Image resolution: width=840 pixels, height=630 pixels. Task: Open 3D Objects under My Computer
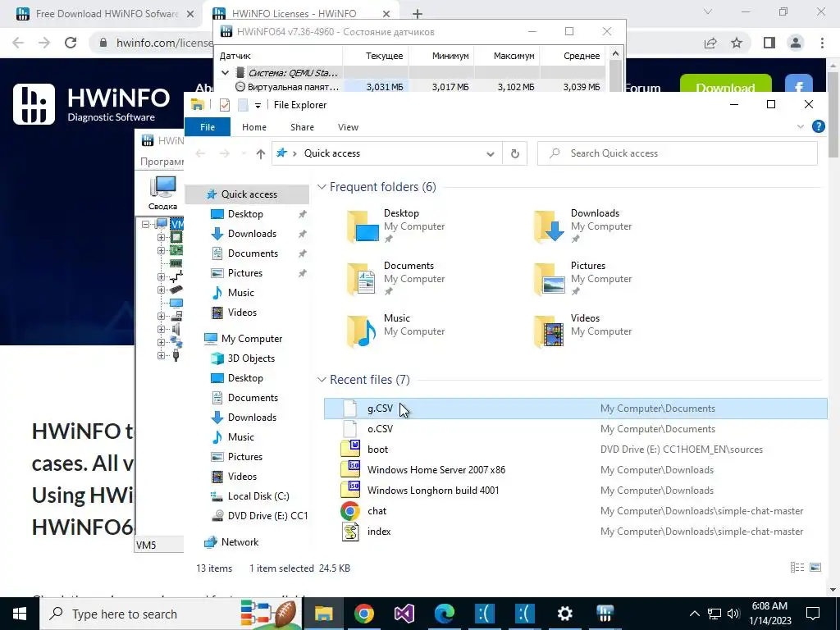251,358
